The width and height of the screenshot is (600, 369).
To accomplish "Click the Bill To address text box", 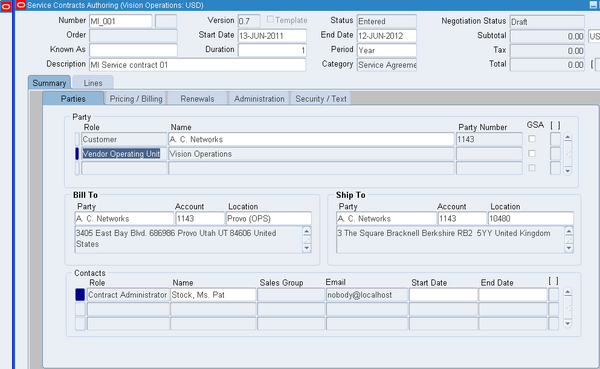I will (188, 240).
